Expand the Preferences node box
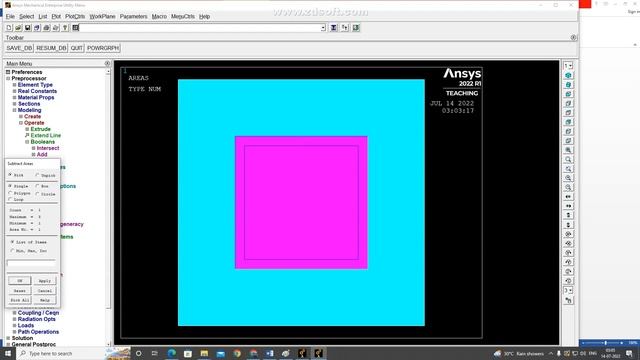Screen dimensions: 640x360 click(x=8, y=72)
